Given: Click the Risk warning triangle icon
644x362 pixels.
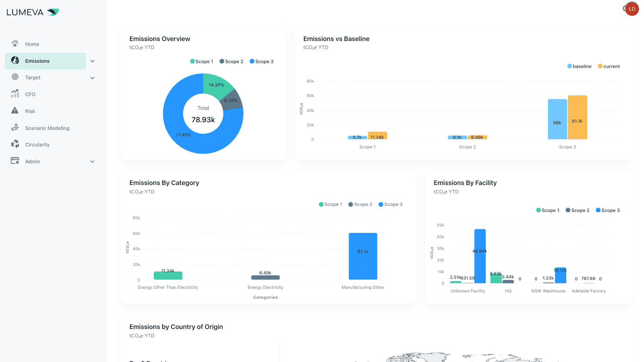Looking at the screenshot, I should pos(15,111).
